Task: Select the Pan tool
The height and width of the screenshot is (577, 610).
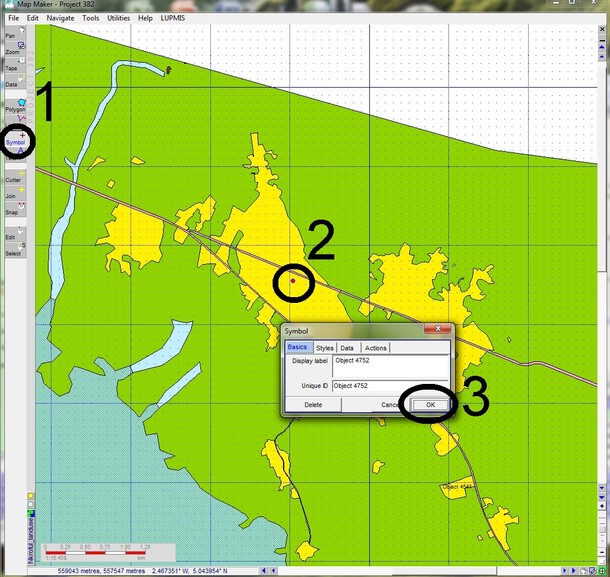Action: 11,35
